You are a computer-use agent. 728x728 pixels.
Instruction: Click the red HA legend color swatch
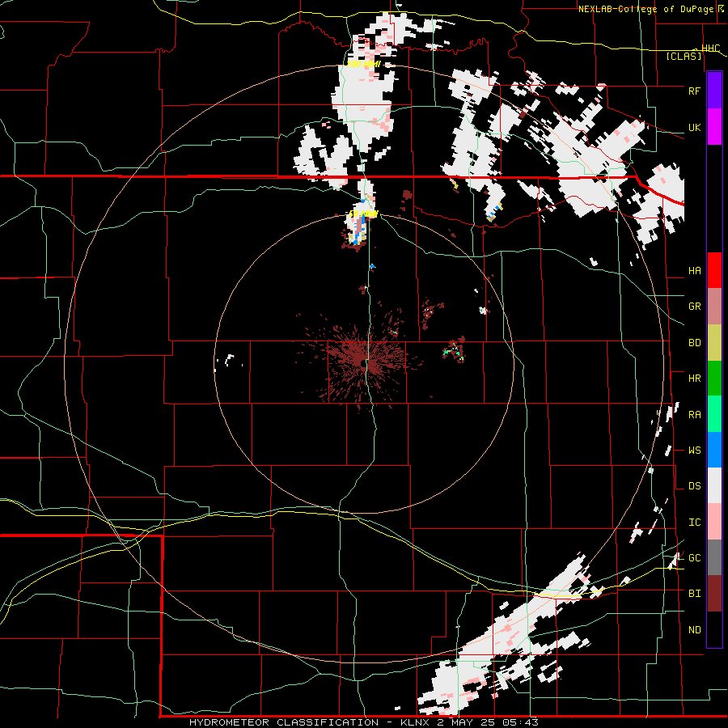click(714, 270)
